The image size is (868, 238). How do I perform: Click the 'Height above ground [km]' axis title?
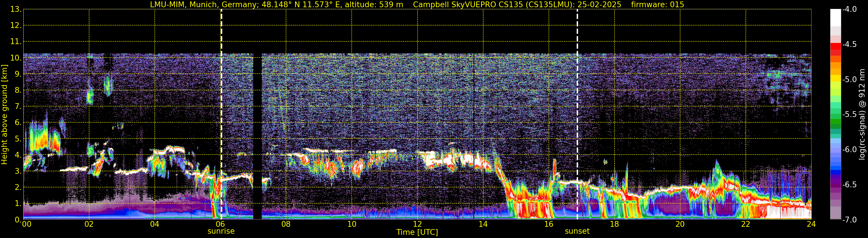tap(4, 115)
